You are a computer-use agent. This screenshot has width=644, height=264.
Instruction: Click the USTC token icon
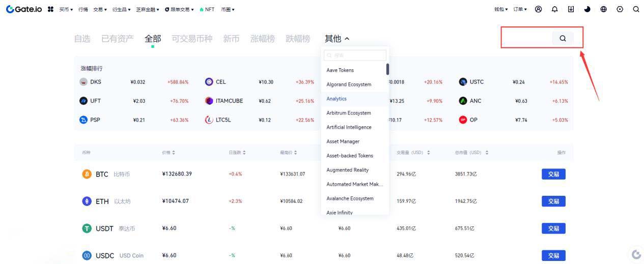click(x=463, y=82)
